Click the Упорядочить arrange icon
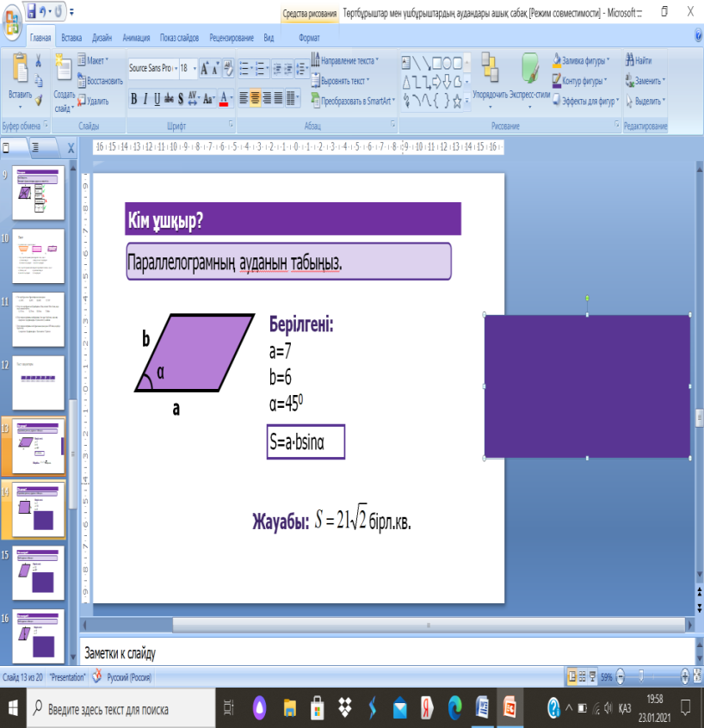The image size is (704, 728). [x=490, y=67]
